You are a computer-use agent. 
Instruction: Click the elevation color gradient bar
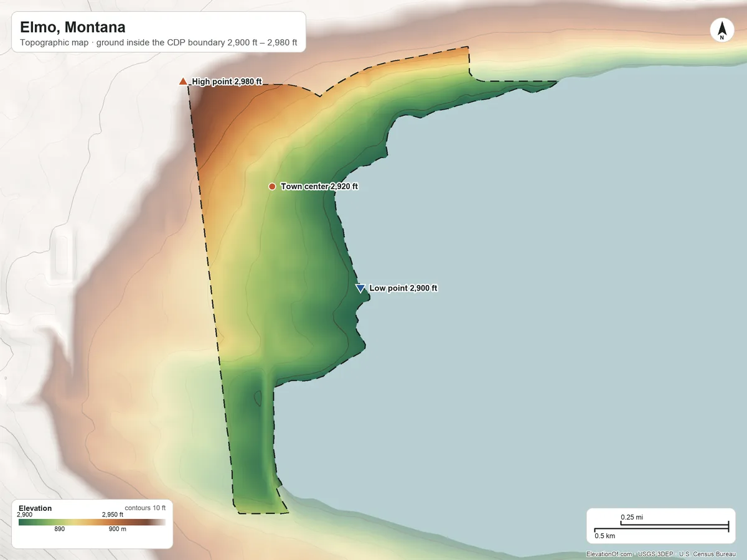pos(92,522)
